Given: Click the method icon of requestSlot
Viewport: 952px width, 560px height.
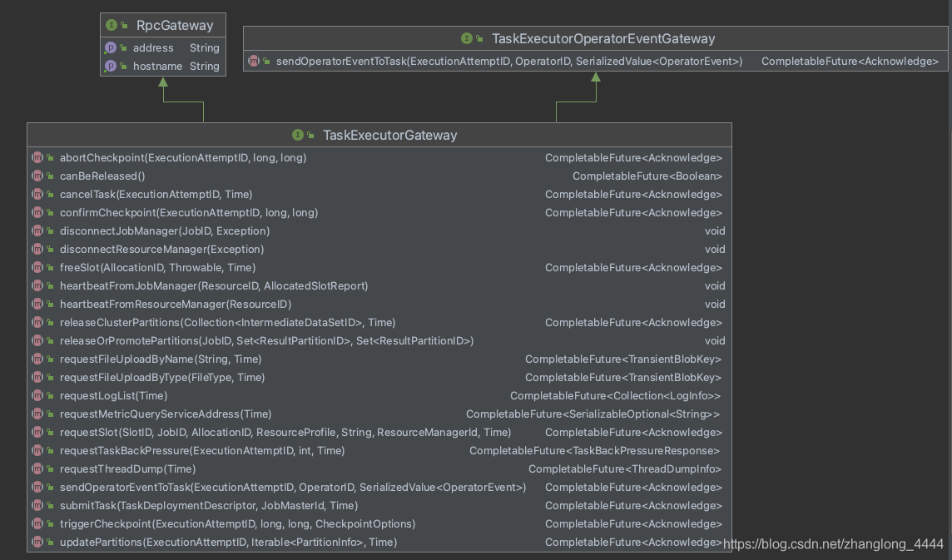Looking at the screenshot, I should tap(37, 432).
